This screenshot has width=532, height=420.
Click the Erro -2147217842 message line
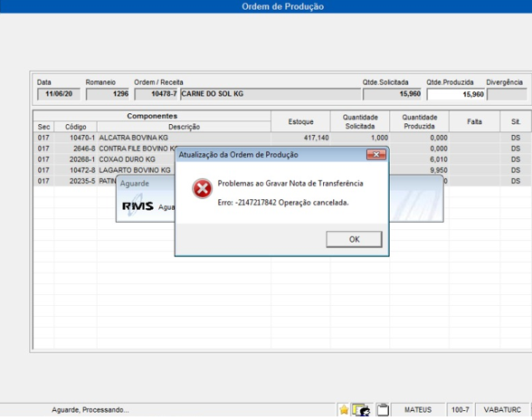tap(283, 203)
